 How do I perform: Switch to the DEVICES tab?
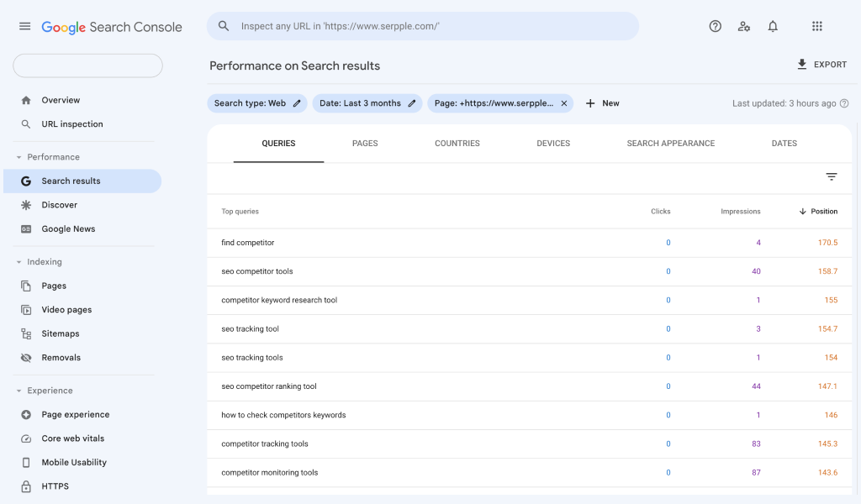tap(553, 144)
